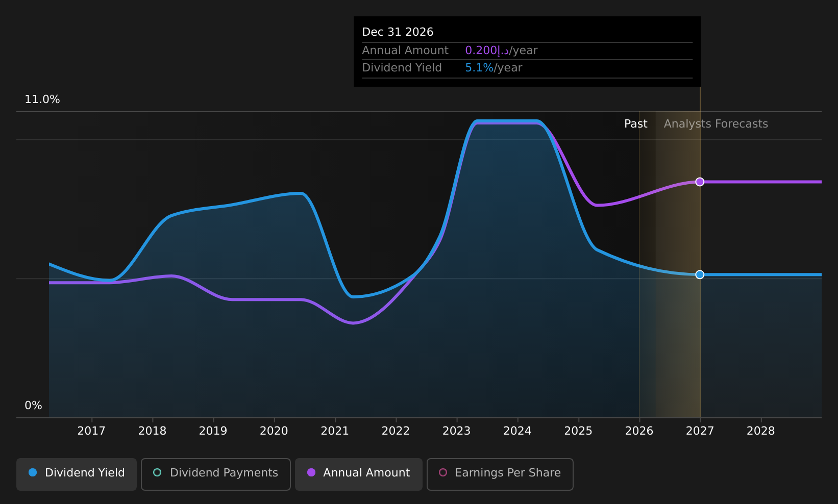Select the 2023 year label on axis

(456, 431)
